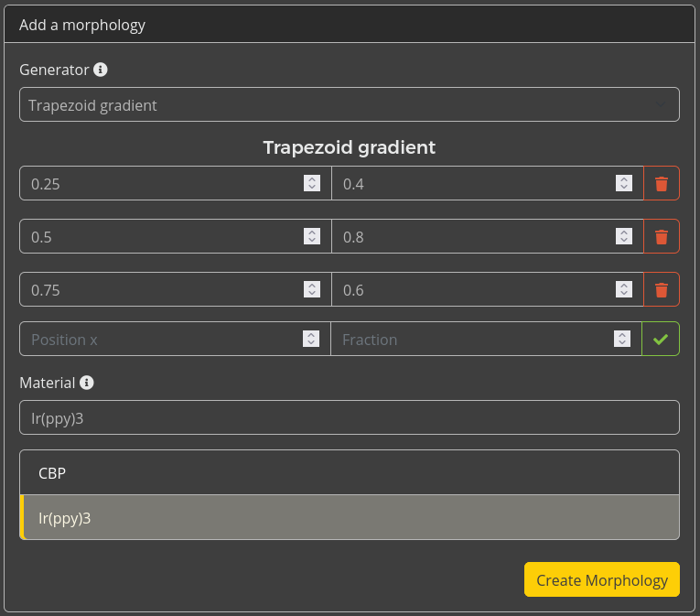
Task: Click the Material field showing Ir(ppy)3
Action: point(349,417)
